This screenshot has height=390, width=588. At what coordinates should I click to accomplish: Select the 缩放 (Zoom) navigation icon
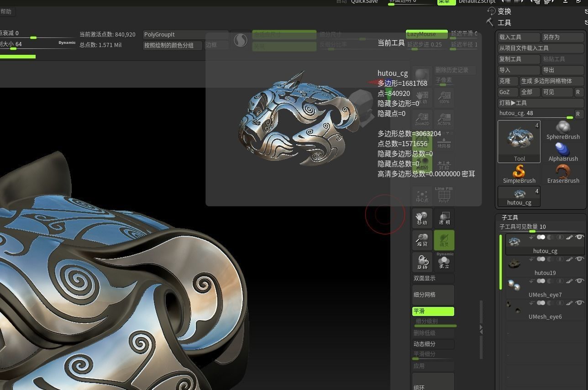click(422, 240)
